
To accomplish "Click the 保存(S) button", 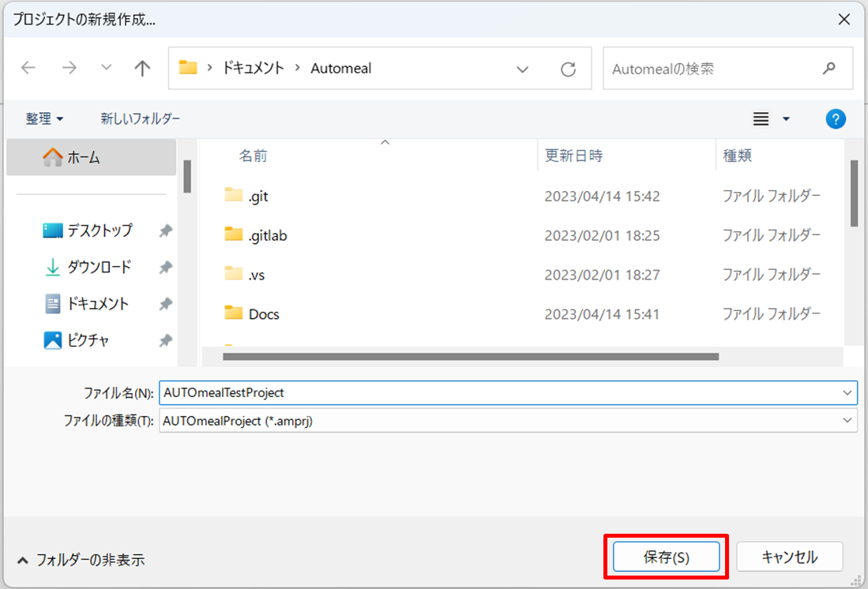I will click(666, 557).
